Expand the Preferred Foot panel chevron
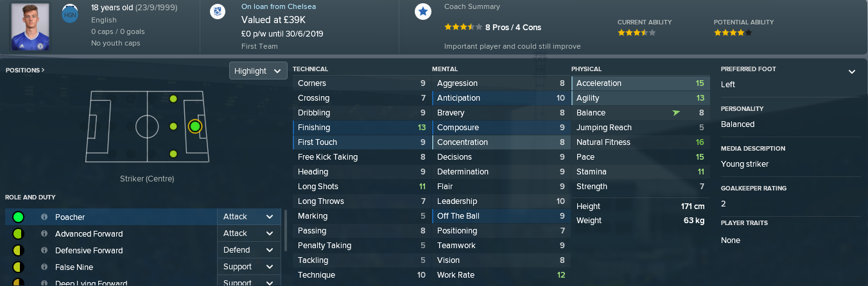Screen dimensions: 868x286 click(x=852, y=71)
